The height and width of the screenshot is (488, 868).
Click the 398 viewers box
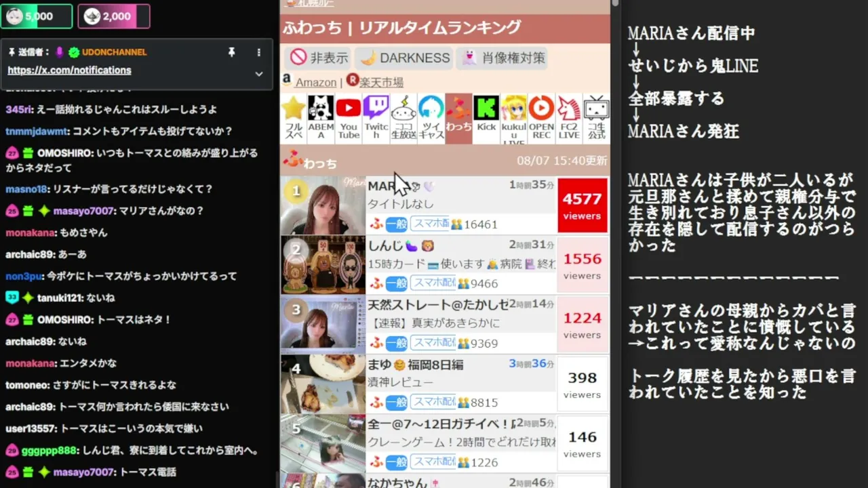(582, 384)
